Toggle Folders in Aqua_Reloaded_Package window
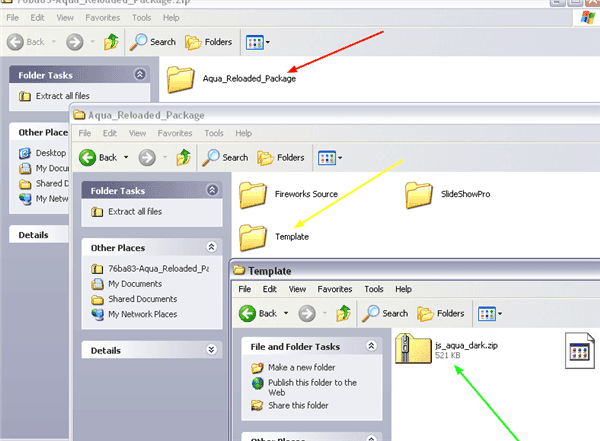 point(280,157)
